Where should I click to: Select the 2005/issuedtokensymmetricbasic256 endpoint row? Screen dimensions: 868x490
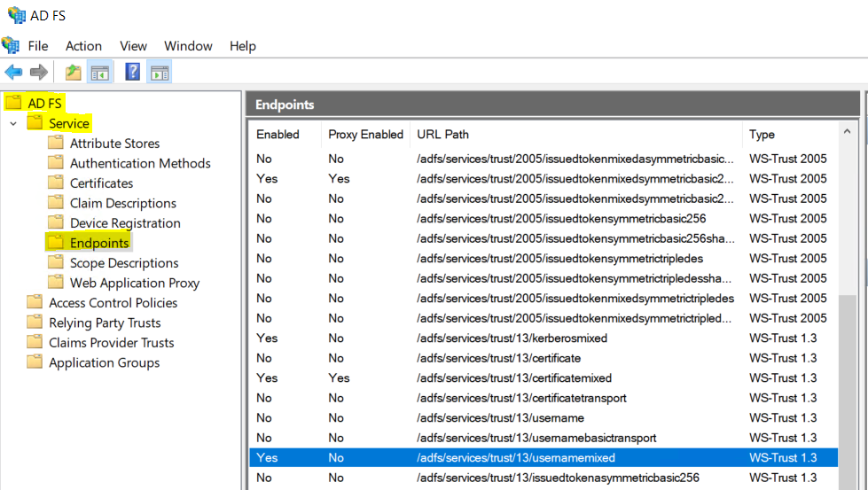click(x=543, y=219)
